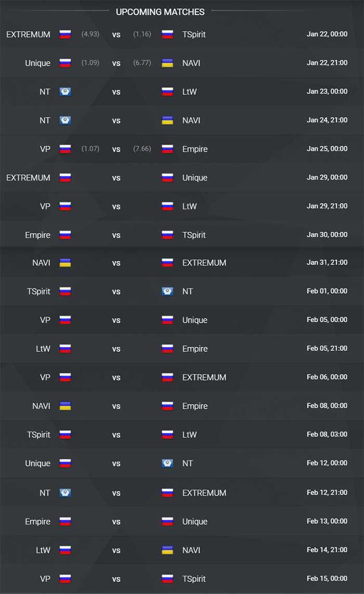This screenshot has width=364, height=594.
Task: Click Empire's flag in the Jan 25 match
Action: coord(167,149)
